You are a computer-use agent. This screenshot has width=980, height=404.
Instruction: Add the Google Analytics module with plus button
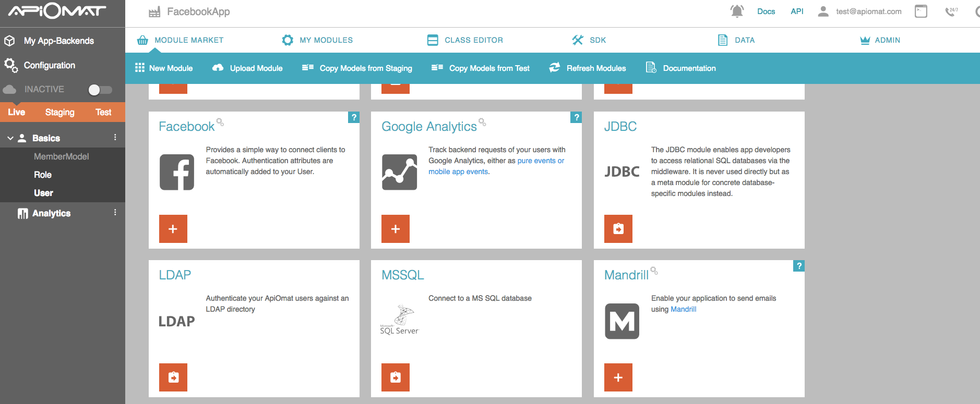point(396,229)
